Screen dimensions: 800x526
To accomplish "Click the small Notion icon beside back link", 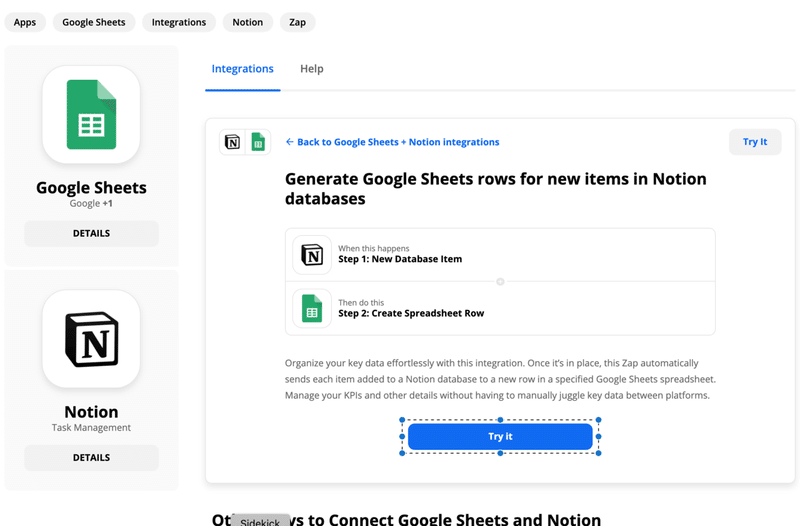I will click(233, 142).
